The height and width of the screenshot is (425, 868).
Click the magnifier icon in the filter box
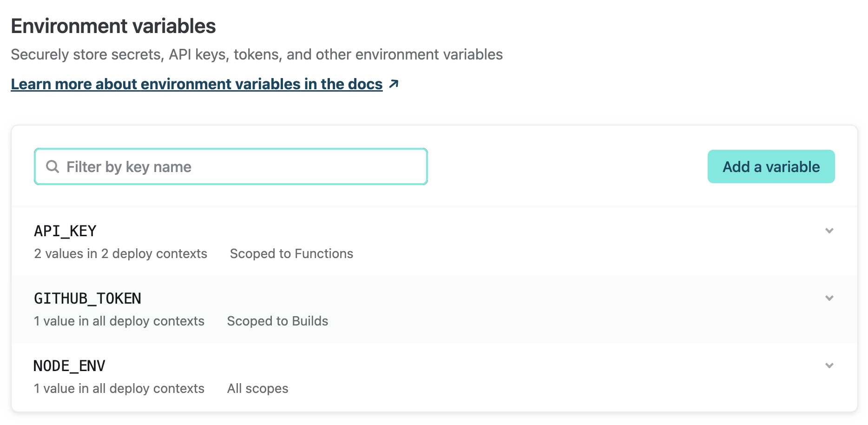point(53,167)
